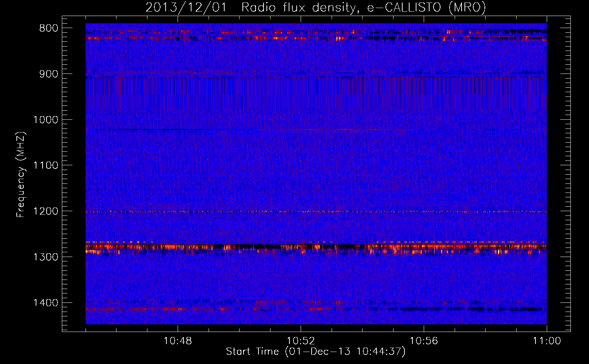Click the 10:48 time tick label
Screen dimensions: 589x364
tap(178, 341)
